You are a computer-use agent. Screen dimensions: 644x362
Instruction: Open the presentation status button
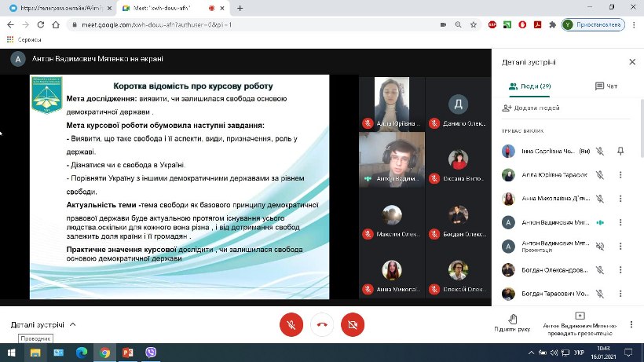coord(580,324)
